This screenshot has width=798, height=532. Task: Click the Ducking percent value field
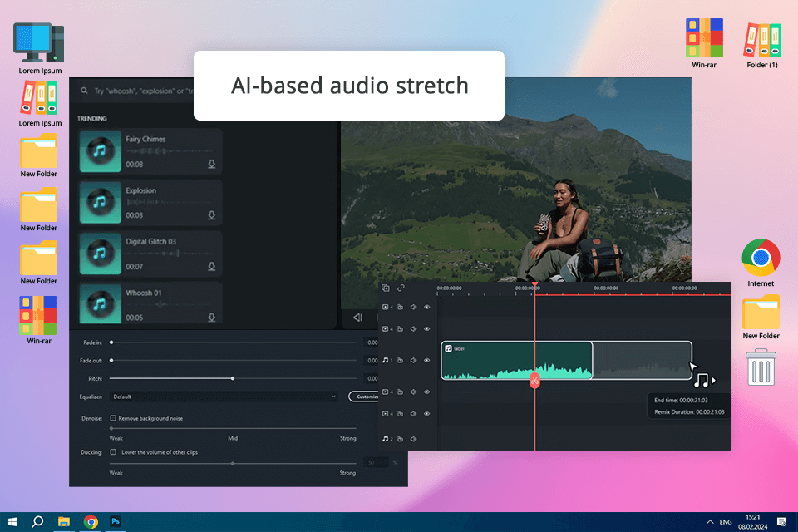pos(376,462)
